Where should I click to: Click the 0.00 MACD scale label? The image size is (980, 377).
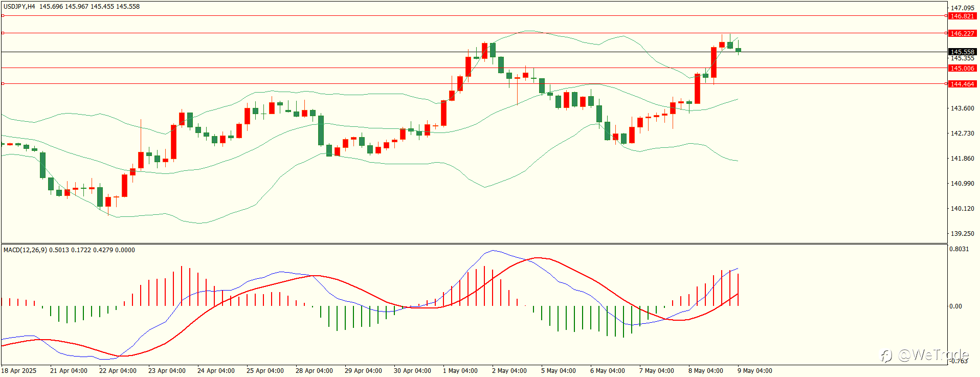tap(955, 306)
